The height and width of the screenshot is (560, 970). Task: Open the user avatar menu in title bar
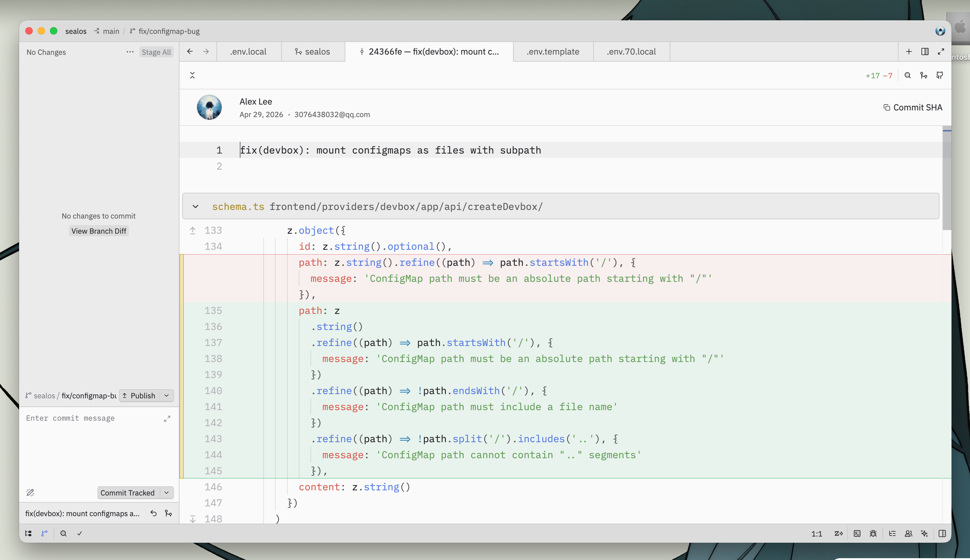click(x=940, y=31)
